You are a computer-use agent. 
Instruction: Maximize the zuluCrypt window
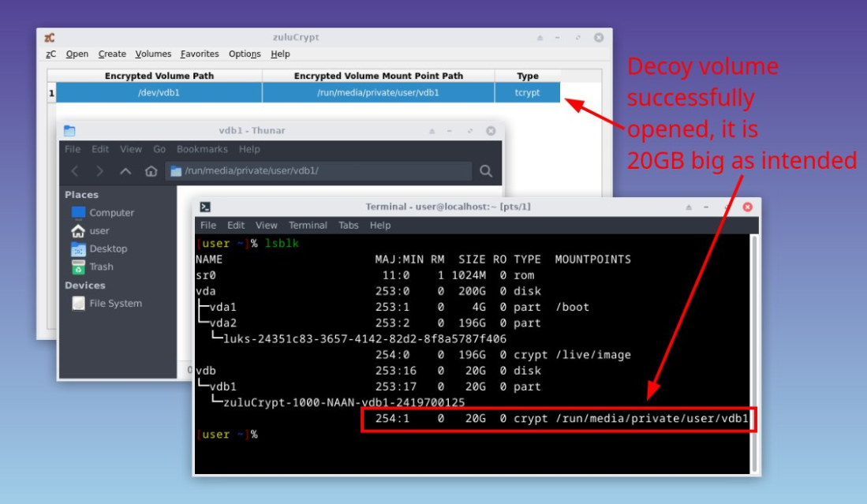tap(577, 38)
